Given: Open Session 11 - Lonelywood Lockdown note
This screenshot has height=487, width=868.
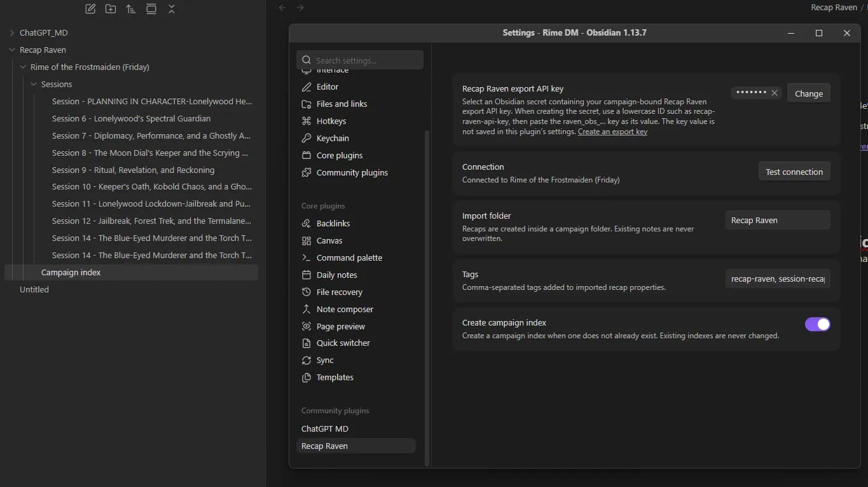Looking at the screenshot, I should point(152,204).
